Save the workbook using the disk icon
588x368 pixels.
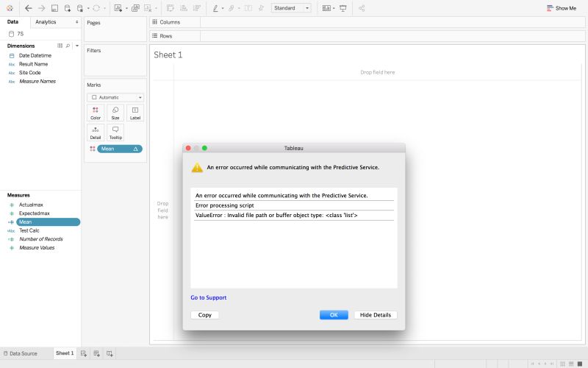click(54, 8)
